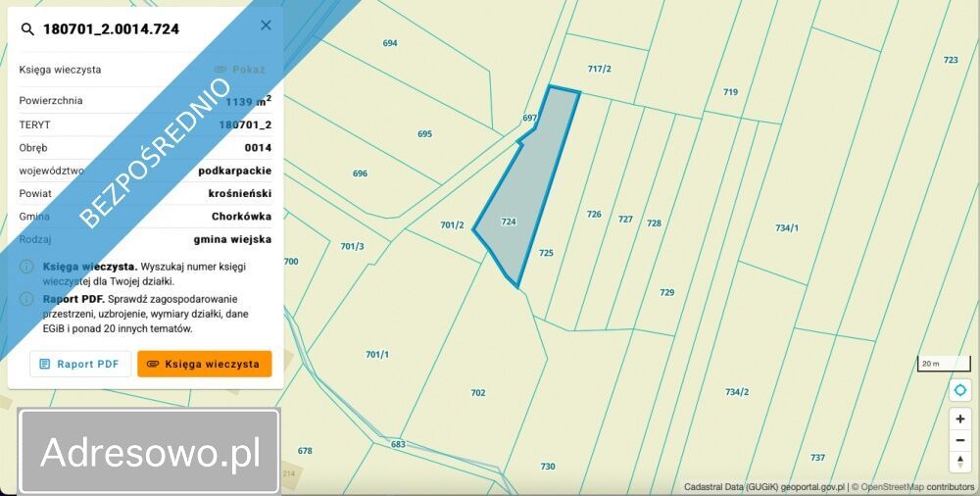Select parcel 728 on the map
The width and height of the screenshot is (980, 496).
coord(654,223)
